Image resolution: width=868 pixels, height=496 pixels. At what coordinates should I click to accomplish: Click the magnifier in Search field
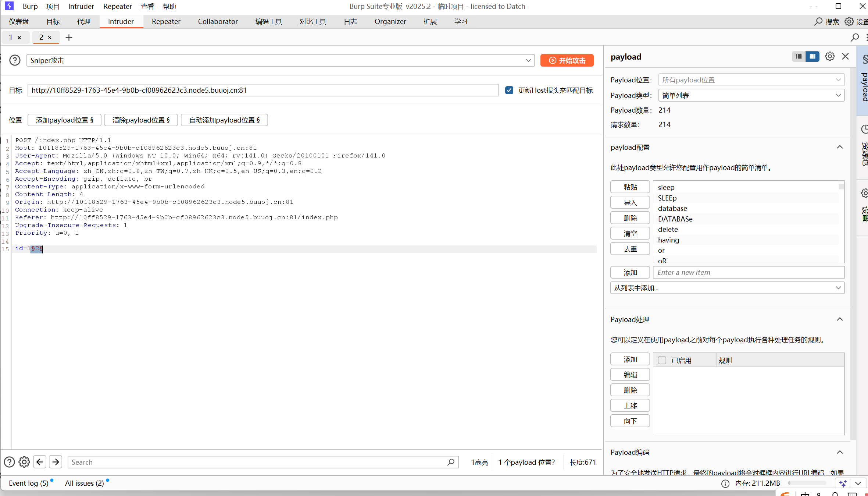point(451,462)
